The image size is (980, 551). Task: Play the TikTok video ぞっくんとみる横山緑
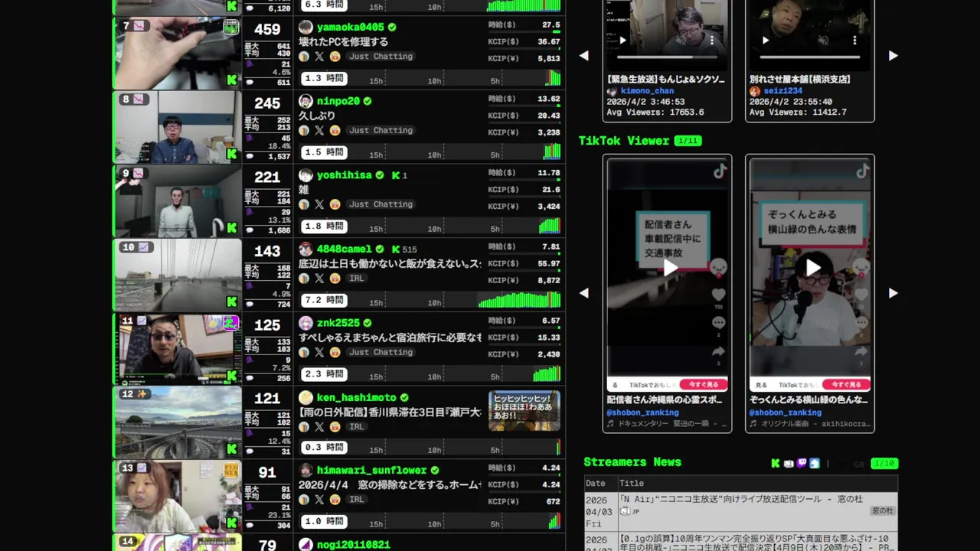click(x=812, y=267)
